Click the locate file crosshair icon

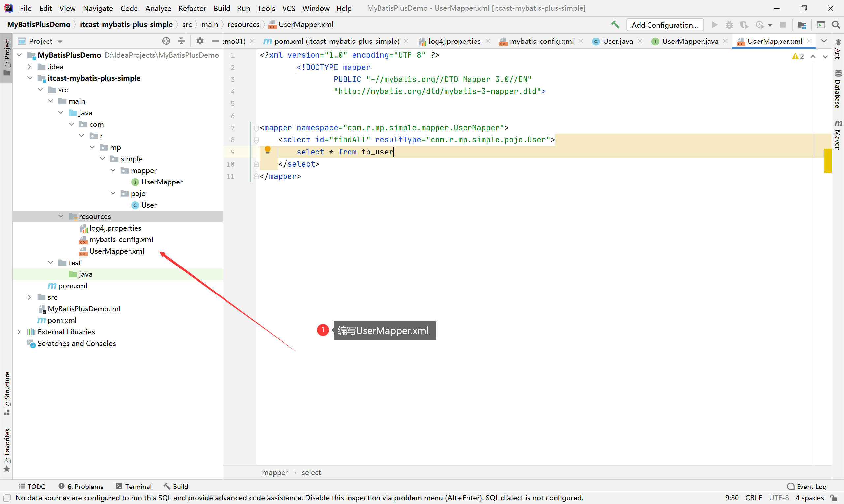[x=166, y=41]
